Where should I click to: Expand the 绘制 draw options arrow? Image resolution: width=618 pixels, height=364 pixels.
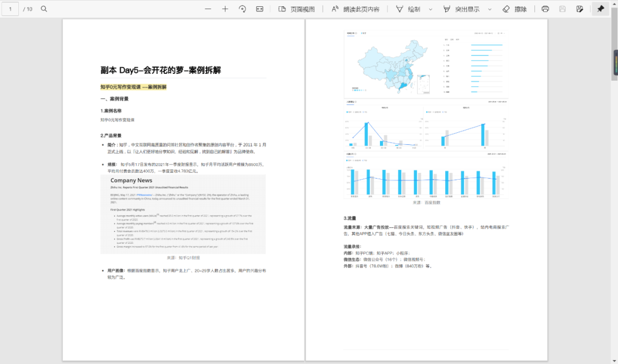click(x=430, y=9)
